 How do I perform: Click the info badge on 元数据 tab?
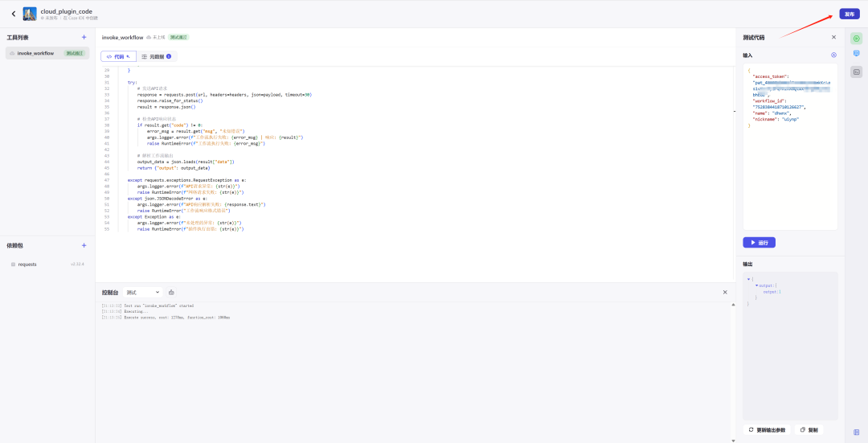click(169, 56)
